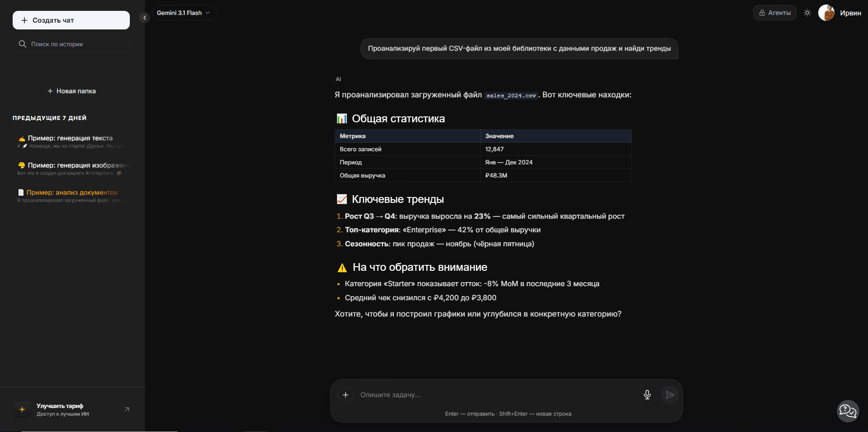Screen dimensions: 868x432
Task: Open the Gemini 3.1 Flash model dropdown
Action: 184,13
